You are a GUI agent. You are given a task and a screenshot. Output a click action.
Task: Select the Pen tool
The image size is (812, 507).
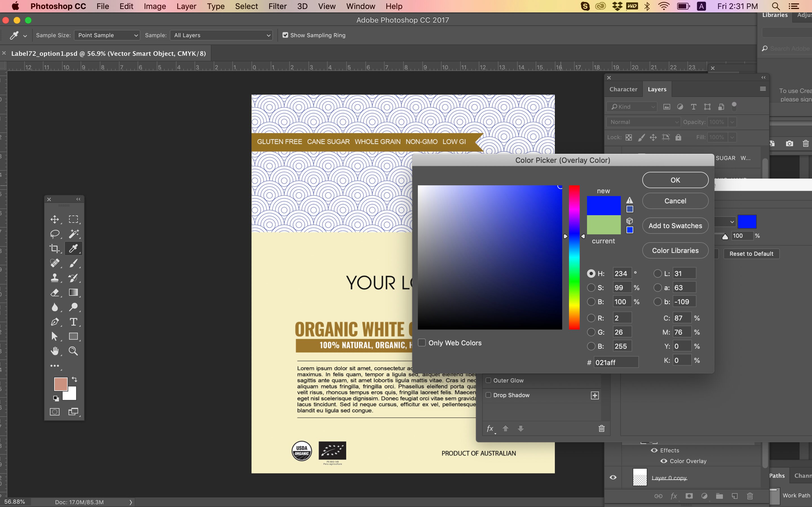[x=55, y=322]
